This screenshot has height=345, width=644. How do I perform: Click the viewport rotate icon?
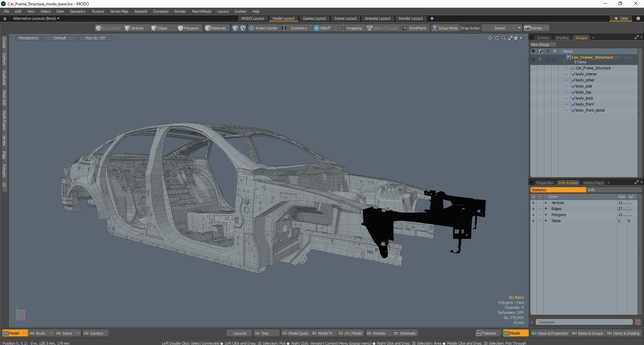coord(497,38)
